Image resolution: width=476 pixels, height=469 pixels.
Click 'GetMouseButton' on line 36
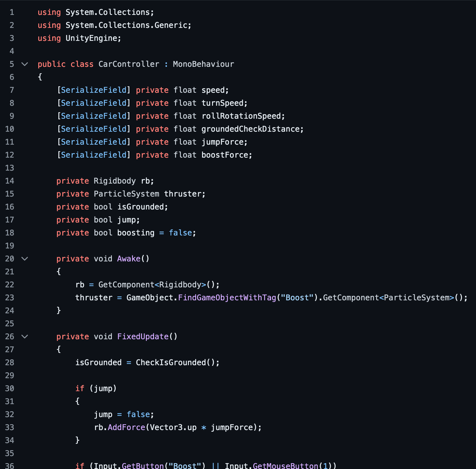(286, 466)
